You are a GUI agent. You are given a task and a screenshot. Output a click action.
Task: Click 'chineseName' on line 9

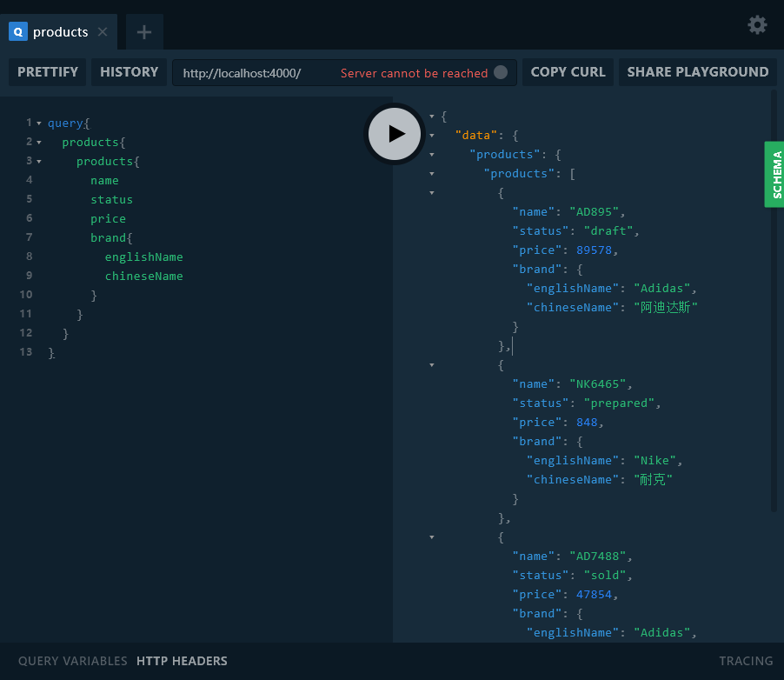coord(144,277)
